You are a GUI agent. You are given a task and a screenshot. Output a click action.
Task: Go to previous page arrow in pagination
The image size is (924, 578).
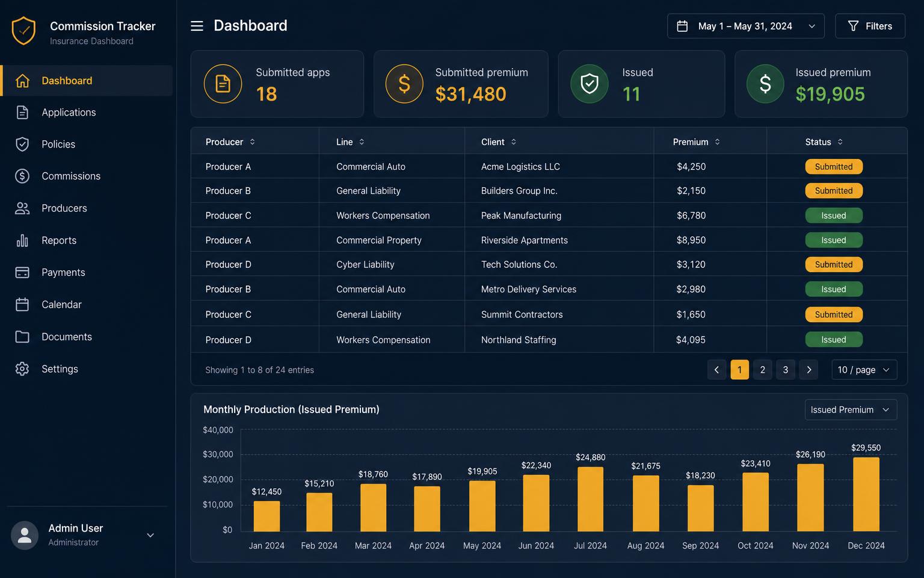point(716,370)
